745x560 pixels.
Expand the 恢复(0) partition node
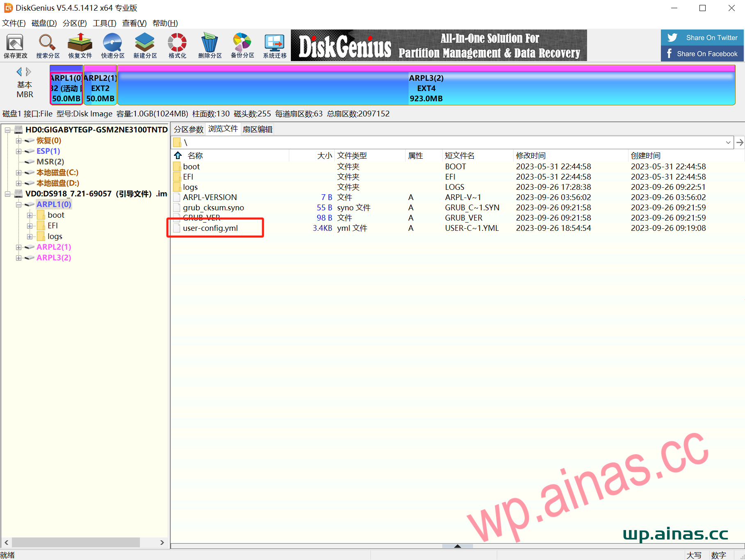click(18, 141)
